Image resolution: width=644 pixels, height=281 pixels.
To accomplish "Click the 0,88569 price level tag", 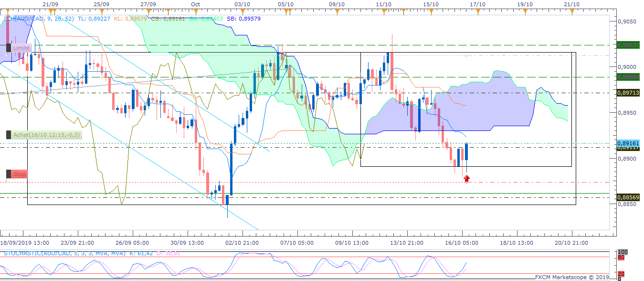I will [628, 197].
